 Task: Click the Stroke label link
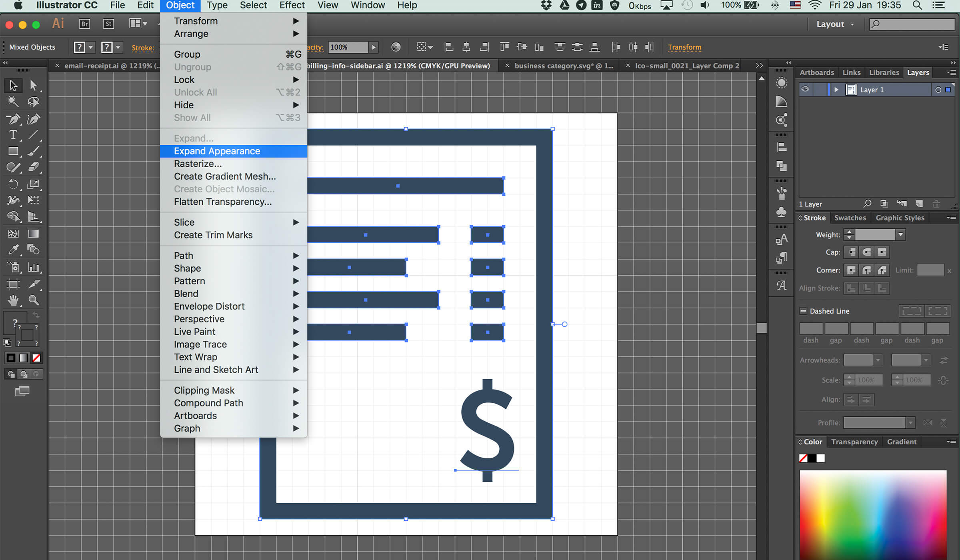coord(143,48)
